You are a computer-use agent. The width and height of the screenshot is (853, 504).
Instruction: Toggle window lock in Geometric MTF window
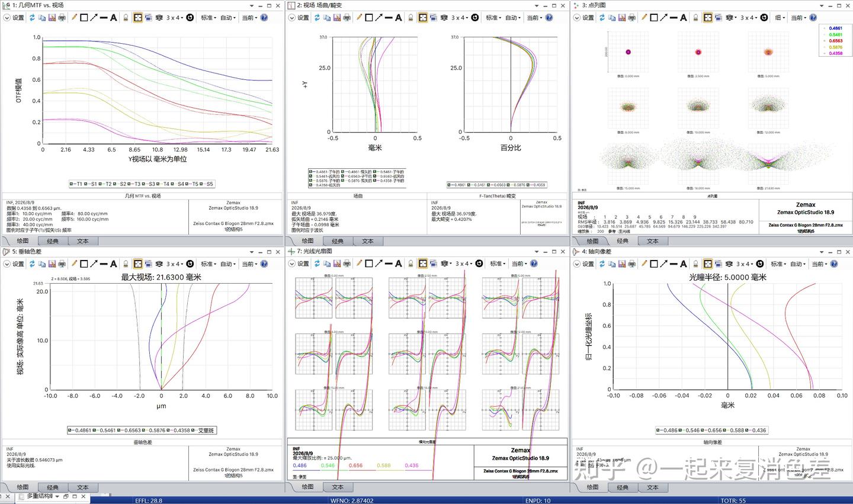click(126, 18)
